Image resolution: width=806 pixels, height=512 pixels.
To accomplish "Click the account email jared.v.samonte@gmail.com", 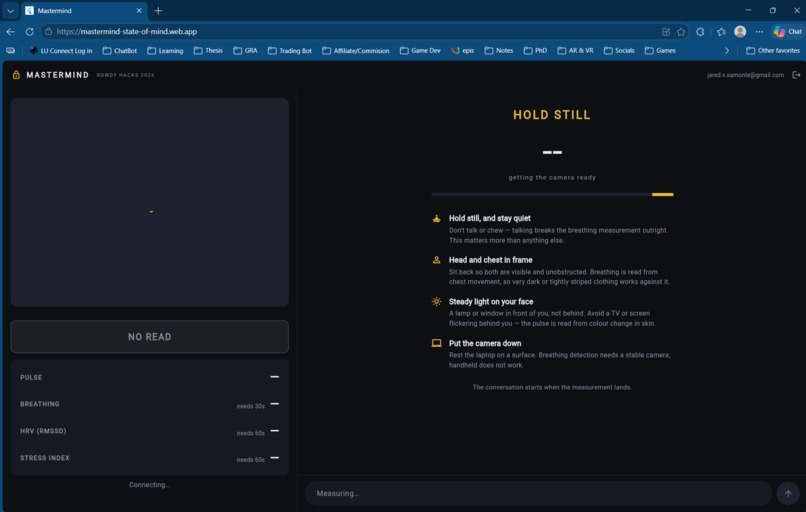I will (x=745, y=75).
